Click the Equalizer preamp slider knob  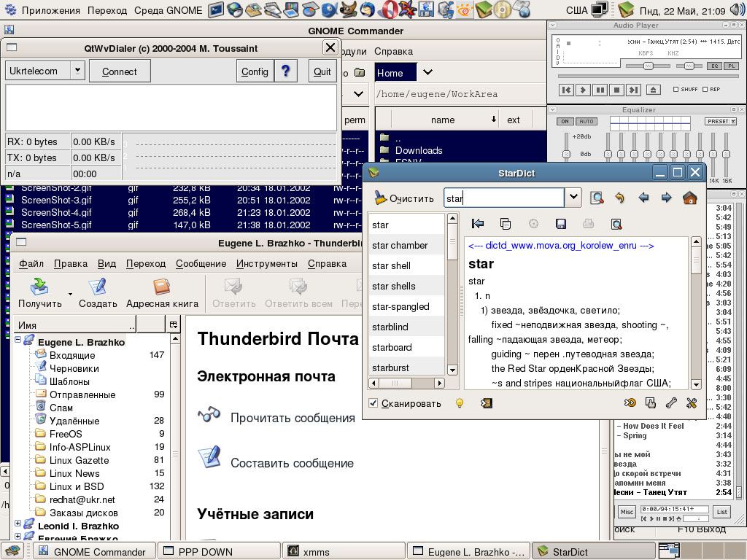pyautogui.click(x=566, y=154)
